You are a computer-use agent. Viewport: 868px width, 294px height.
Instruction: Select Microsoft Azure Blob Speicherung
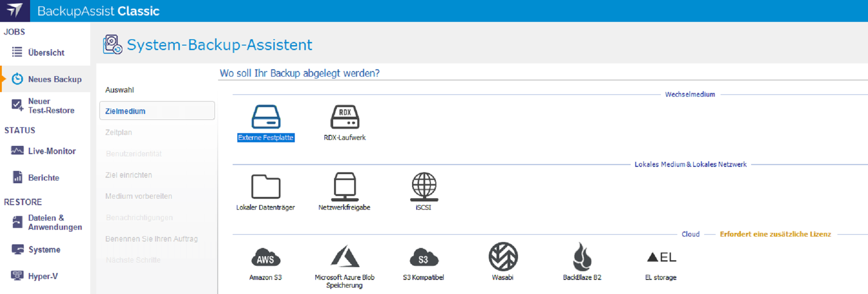point(345,258)
